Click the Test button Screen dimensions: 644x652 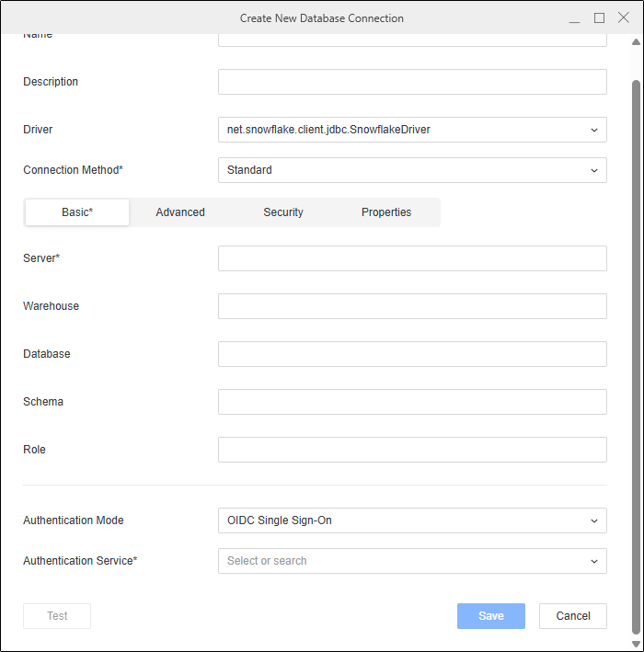(x=57, y=616)
